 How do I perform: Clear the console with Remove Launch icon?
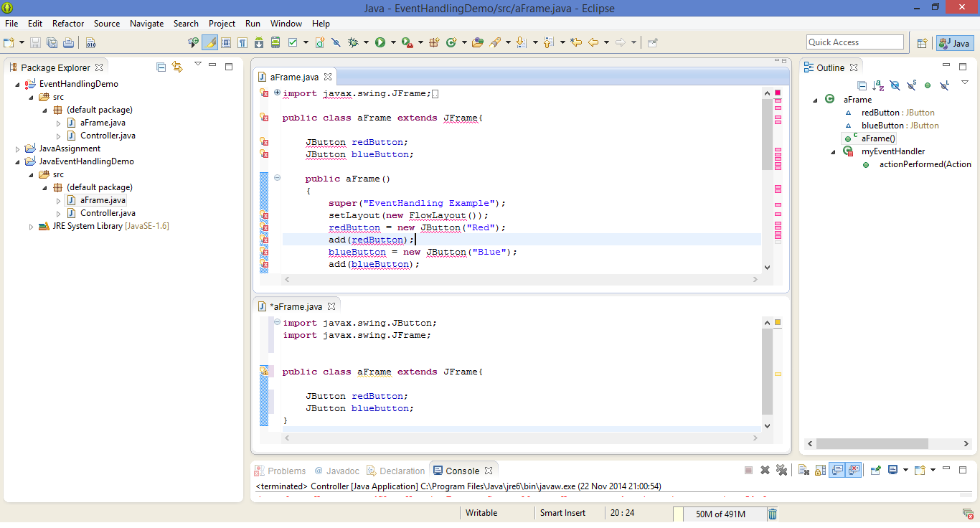pos(765,471)
